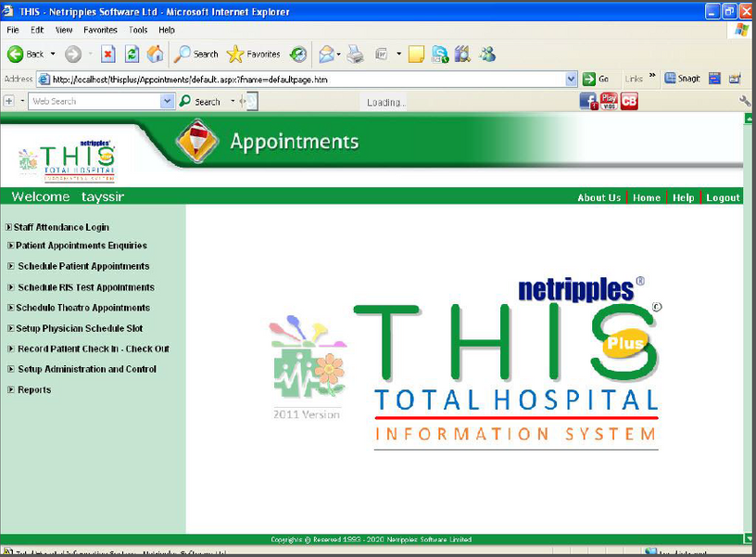Expand the Record Patient Check In arrow
Viewport: 756px width, 557px height.
coord(11,348)
